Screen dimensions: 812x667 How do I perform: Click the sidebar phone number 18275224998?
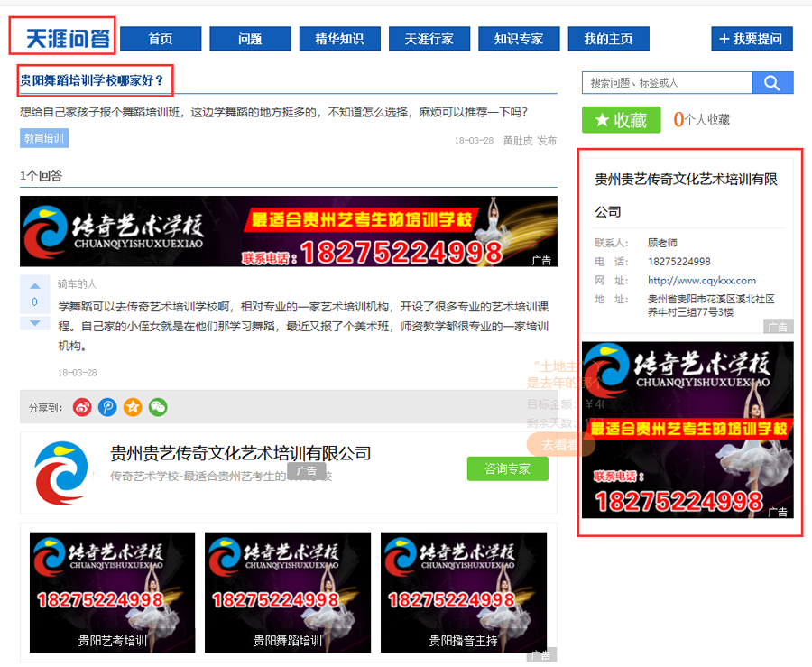678,262
